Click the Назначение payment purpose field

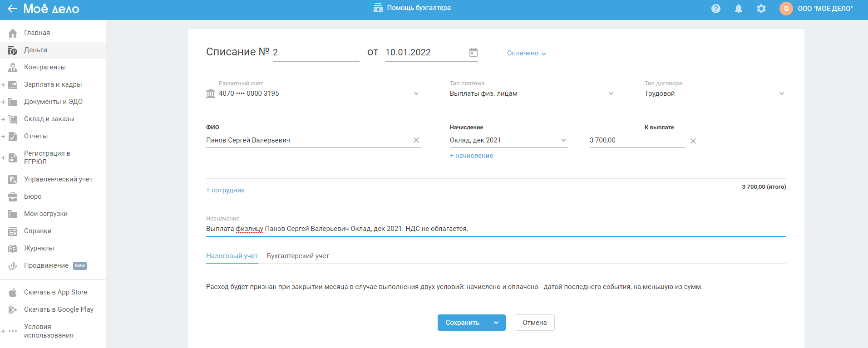[495, 229]
